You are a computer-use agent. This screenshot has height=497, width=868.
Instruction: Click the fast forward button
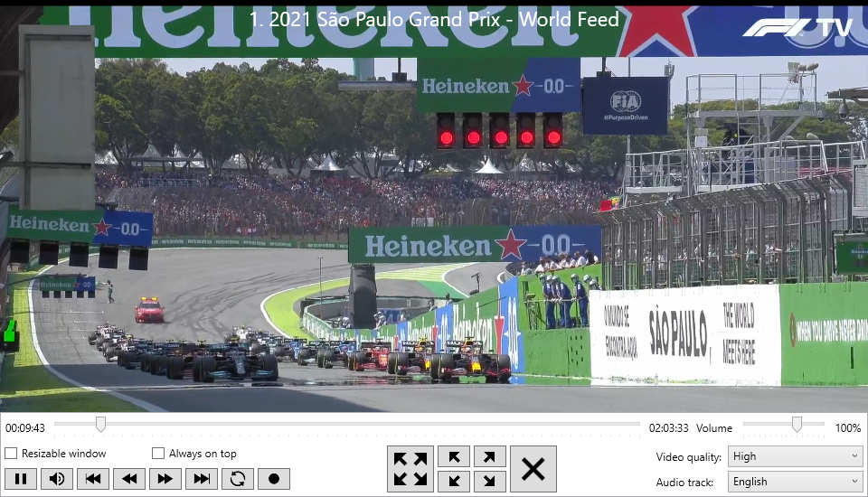coord(165,479)
